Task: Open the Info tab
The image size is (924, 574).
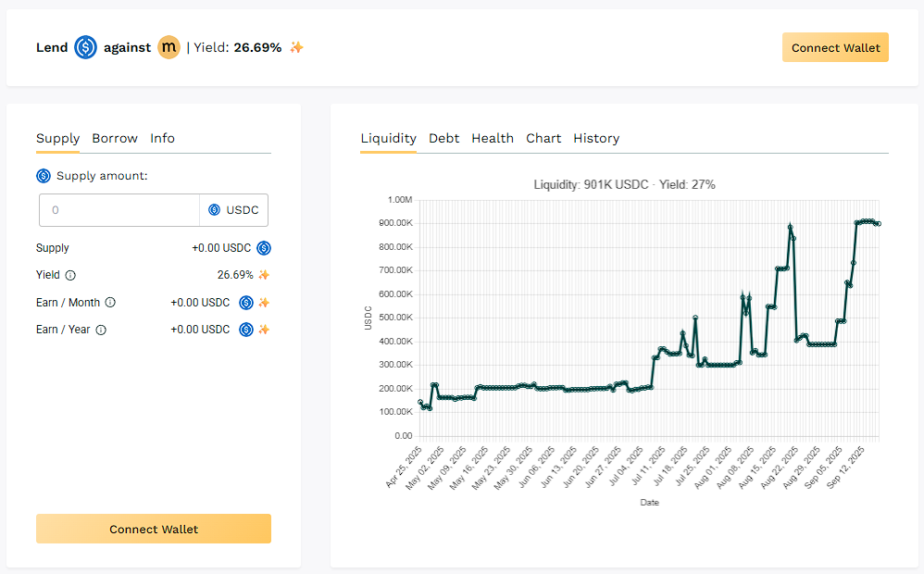Action: point(162,138)
